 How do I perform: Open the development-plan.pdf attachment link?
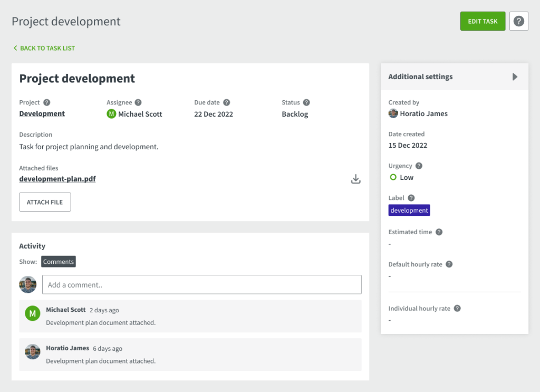click(57, 179)
